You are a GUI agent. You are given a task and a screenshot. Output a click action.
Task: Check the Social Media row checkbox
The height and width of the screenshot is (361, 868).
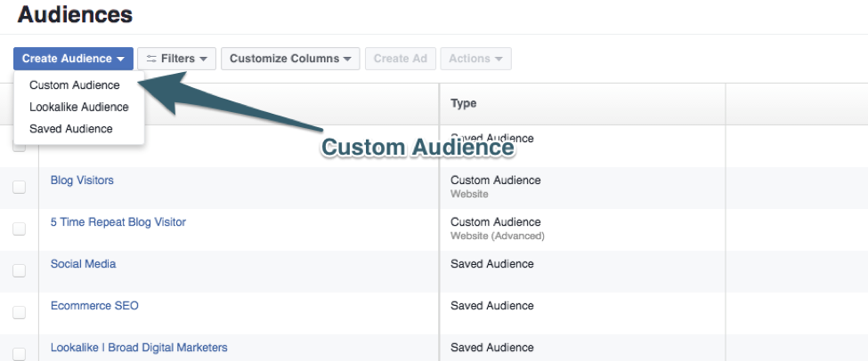point(19,271)
